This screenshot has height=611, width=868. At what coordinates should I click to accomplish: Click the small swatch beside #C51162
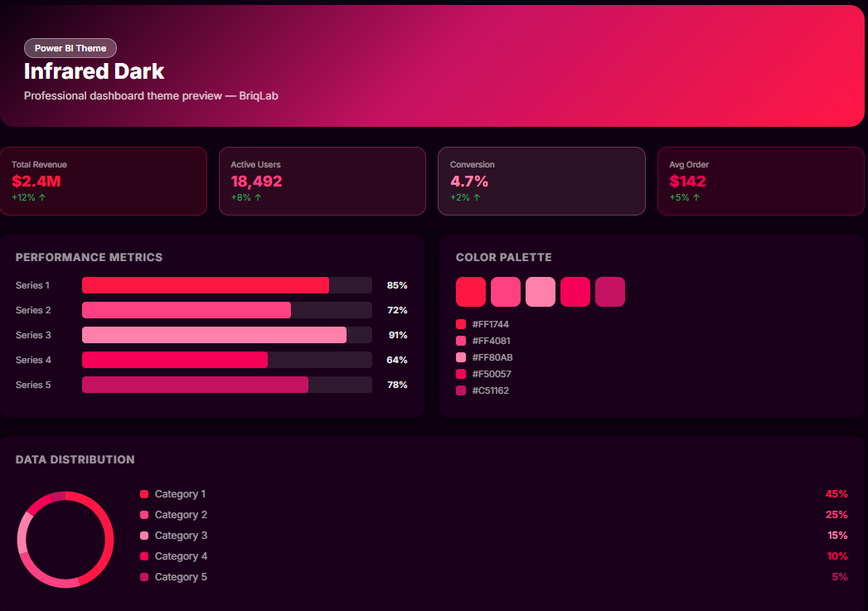461,390
